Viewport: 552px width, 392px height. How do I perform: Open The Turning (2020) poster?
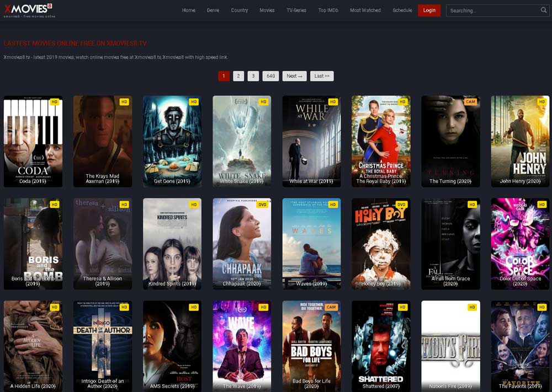(450, 141)
